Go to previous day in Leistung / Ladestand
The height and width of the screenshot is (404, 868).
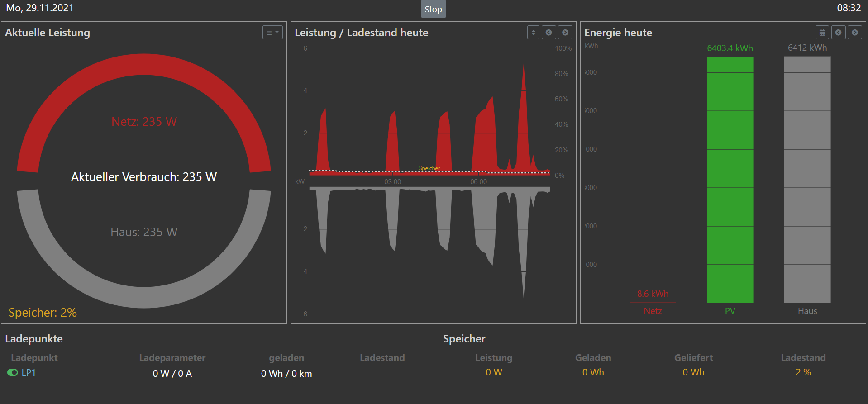pyautogui.click(x=549, y=33)
